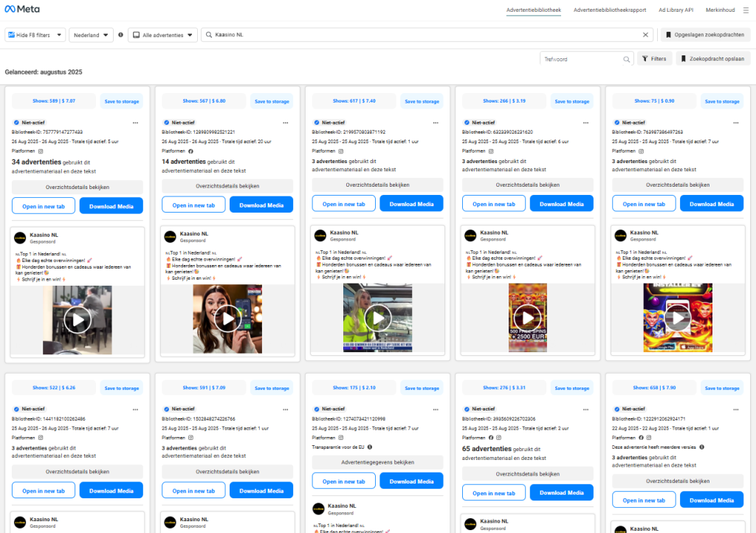Click the Shows 567 | $ 6.80 stat
756x533 pixels.
tap(204, 101)
